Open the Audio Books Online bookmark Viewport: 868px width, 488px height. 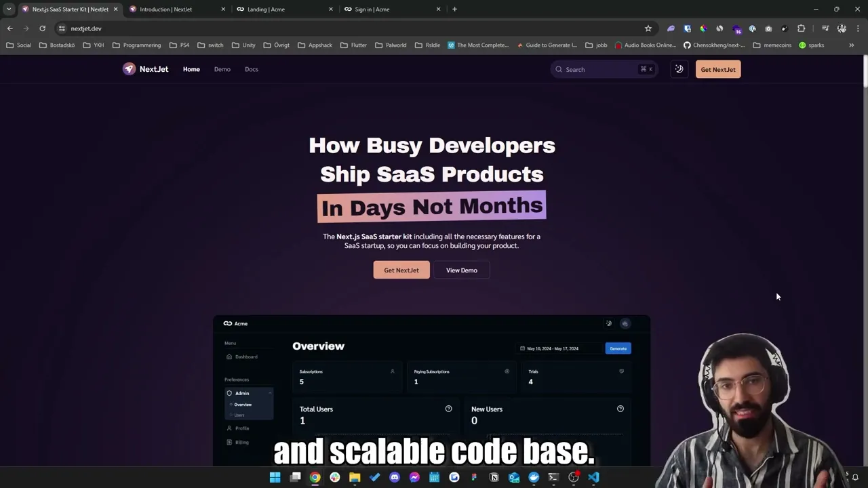[645, 45]
